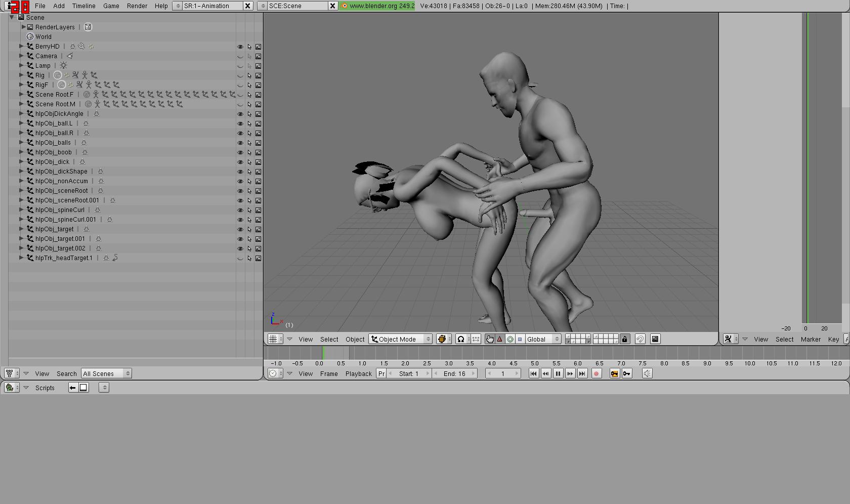The image size is (850, 504).
Task: Open the Timeline window type selector
Action: tap(275, 373)
